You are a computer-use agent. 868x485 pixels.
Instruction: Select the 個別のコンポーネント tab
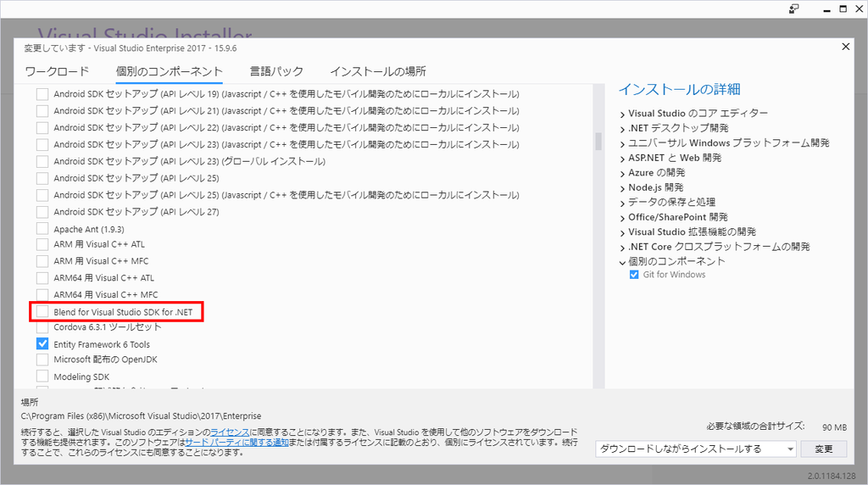pyautogui.click(x=169, y=71)
